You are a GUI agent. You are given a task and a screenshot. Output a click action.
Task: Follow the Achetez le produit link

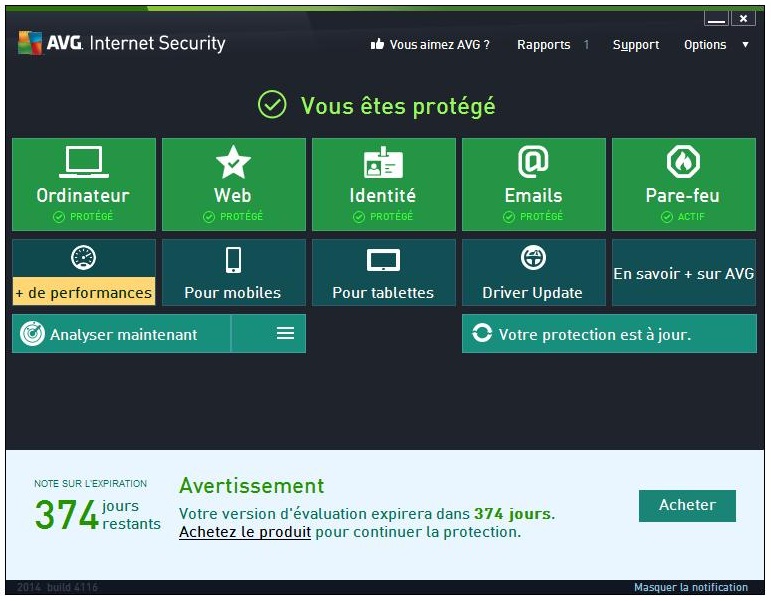tap(245, 532)
